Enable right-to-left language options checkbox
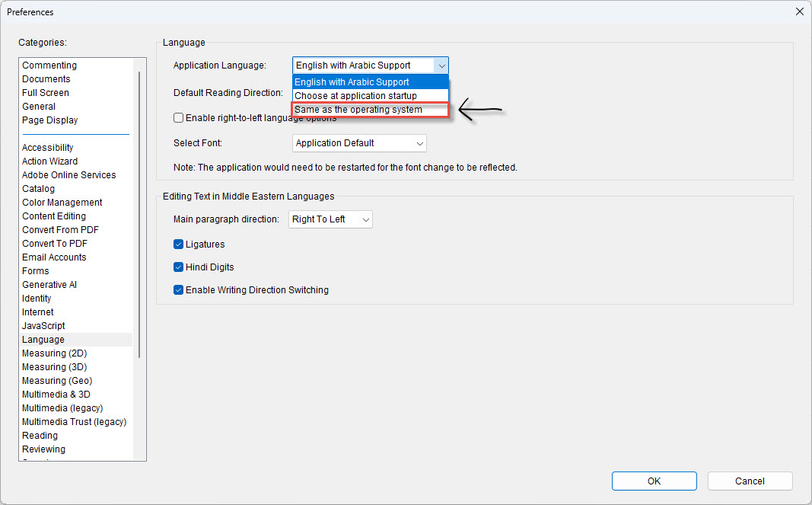 (x=178, y=118)
